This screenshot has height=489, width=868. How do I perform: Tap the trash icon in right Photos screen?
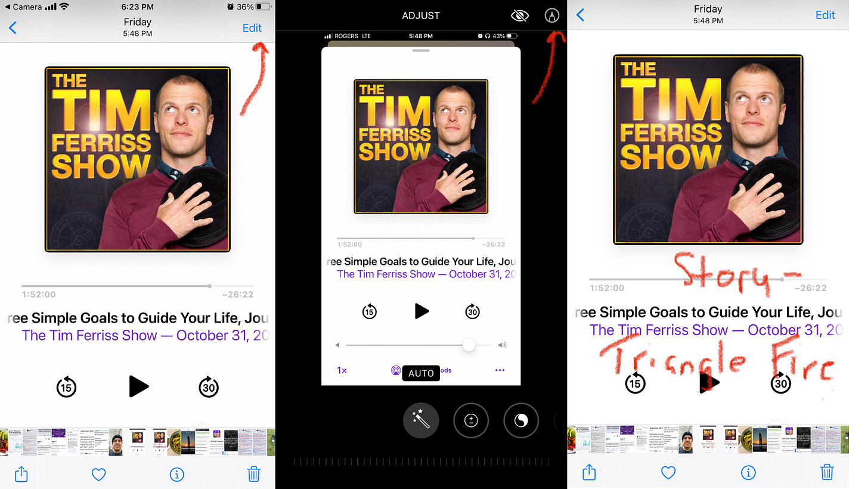[x=827, y=472]
